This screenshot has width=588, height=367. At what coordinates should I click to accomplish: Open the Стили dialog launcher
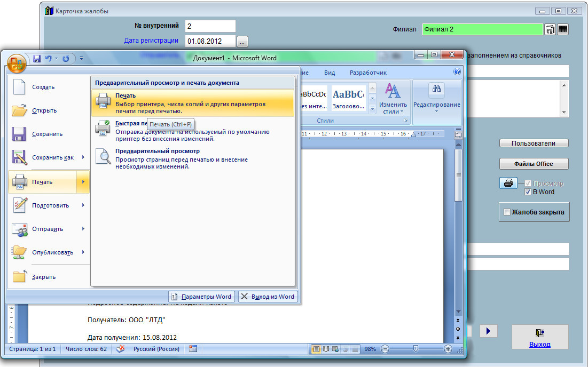pos(405,120)
